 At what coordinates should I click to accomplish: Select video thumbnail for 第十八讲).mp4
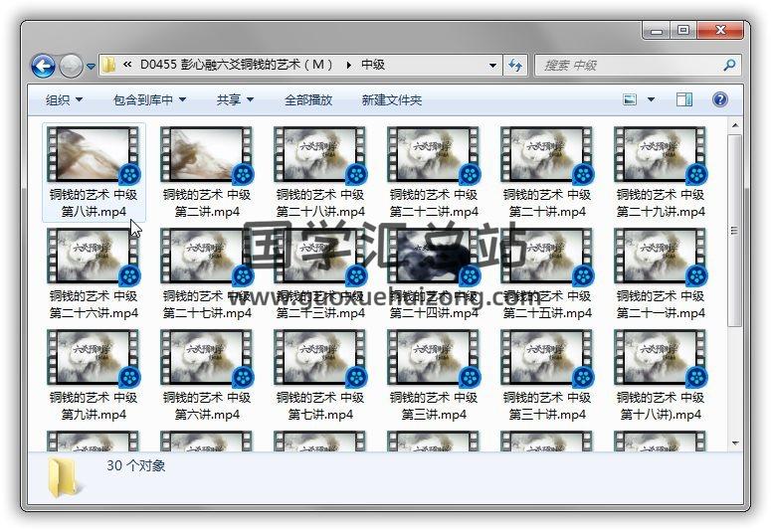coord(661,357)
